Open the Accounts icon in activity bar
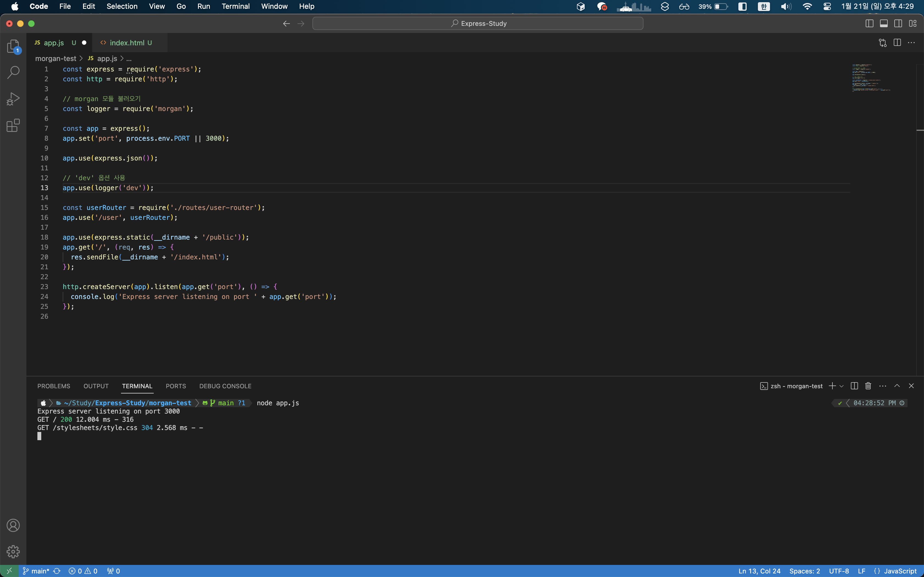This screenshot has width=924, height=577. coord(13,525)
